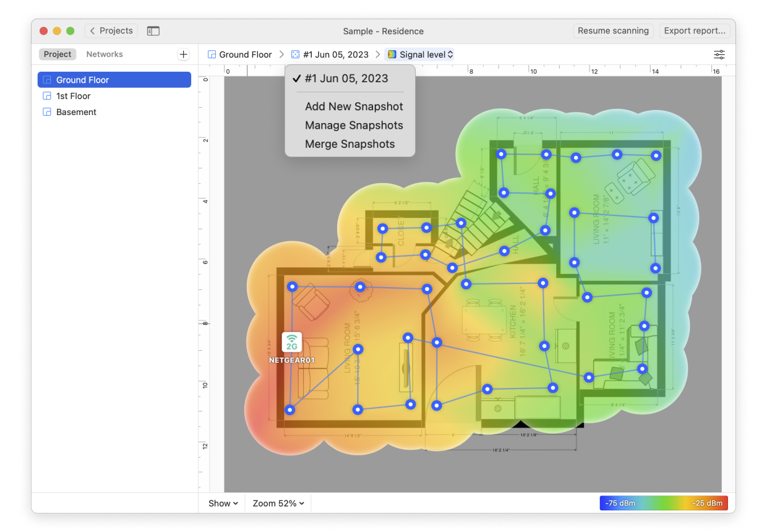This screenshot has height=532, width=767.
Task: Click the Ground Floor floor-plan icon in sidebar
Action: coord(47,80)
